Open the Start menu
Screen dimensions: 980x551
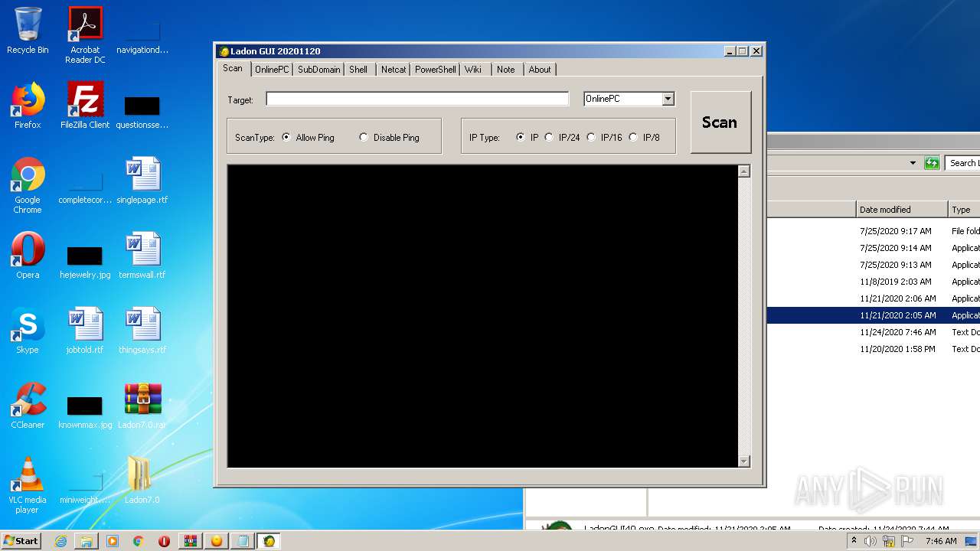pos(21,541)
